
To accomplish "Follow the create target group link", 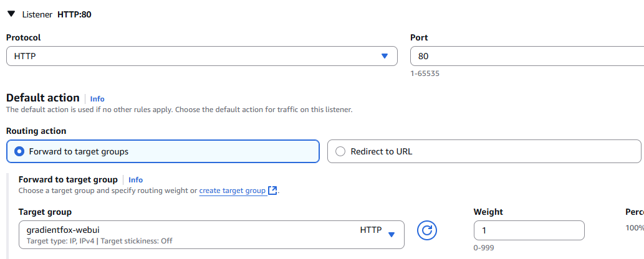I will (x=232, y=191).
